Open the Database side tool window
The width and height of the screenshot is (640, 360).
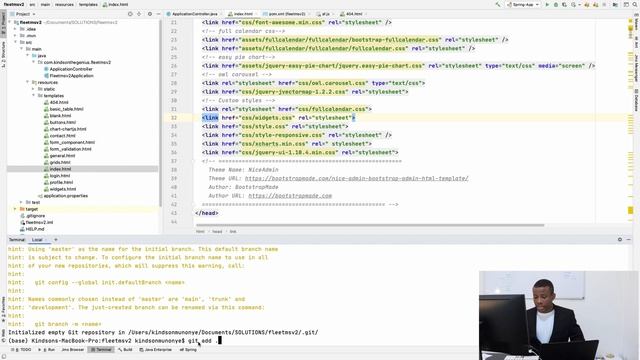636,101
